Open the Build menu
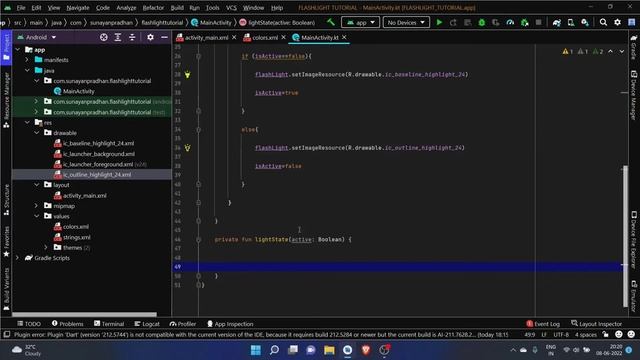The image size is (640, 360). coord(177,8)
